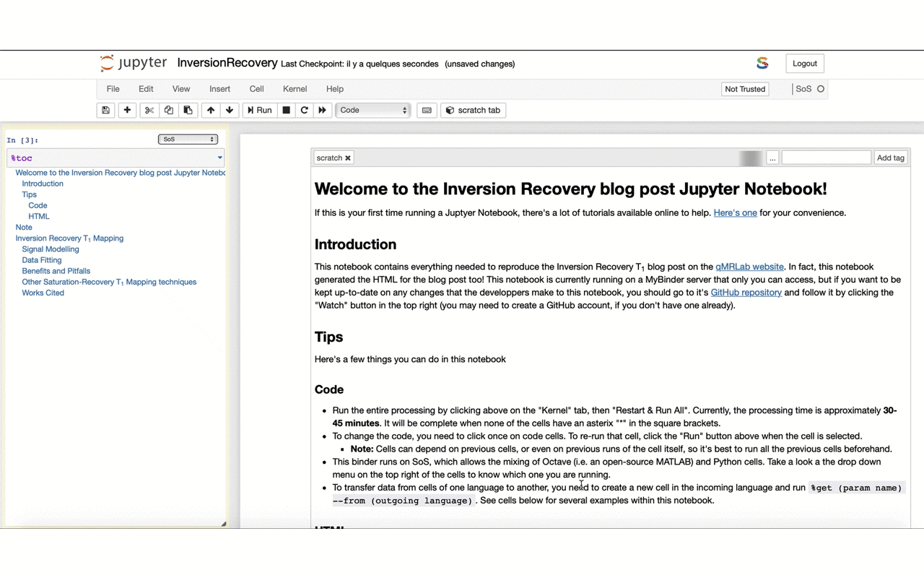
Task: Toggle the scratch tab button
Action: pos(474,111)
